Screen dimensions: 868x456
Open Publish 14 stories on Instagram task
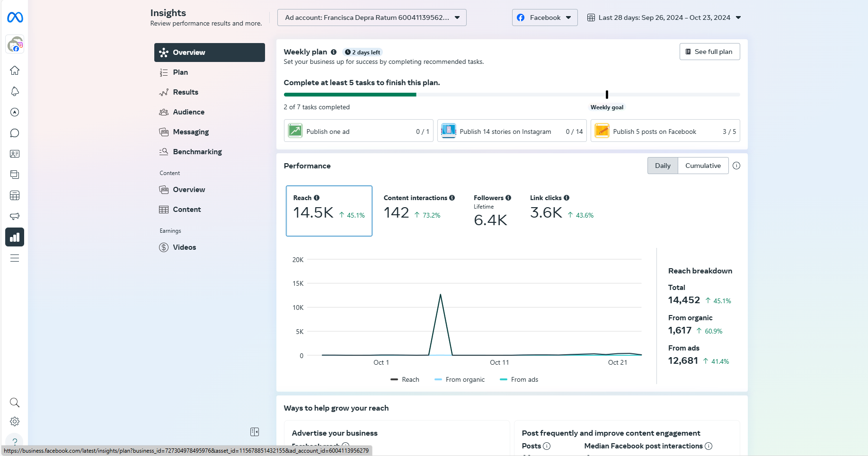coord(512,131)
